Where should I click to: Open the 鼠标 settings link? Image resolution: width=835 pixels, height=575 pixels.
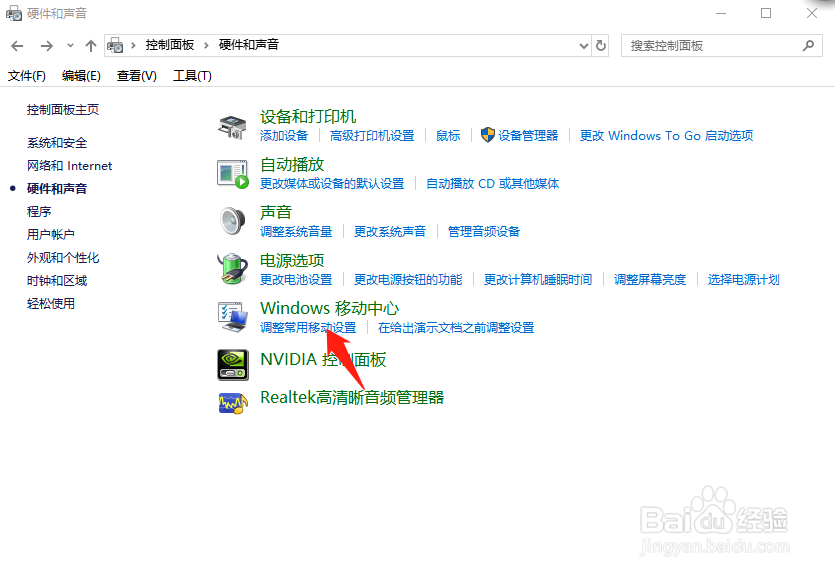(x=448, y=136)
